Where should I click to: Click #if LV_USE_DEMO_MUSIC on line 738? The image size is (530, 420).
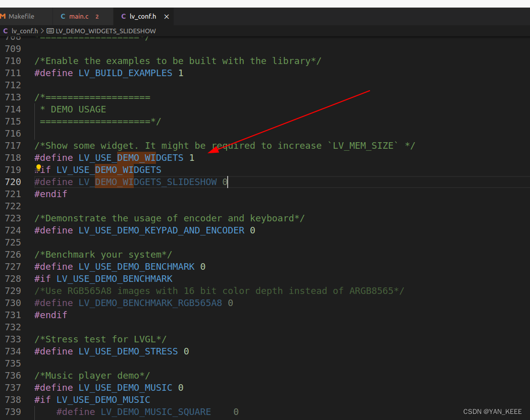(92, 400)
